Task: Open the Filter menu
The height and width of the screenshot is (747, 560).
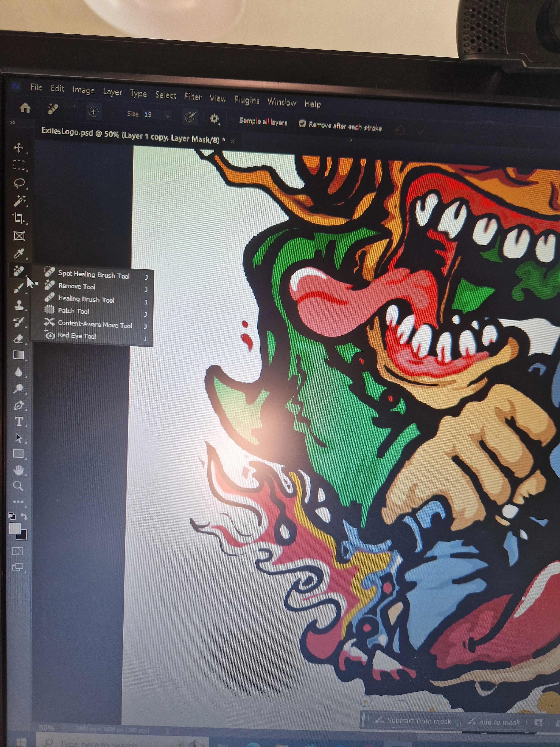Action: click(192, 97)
